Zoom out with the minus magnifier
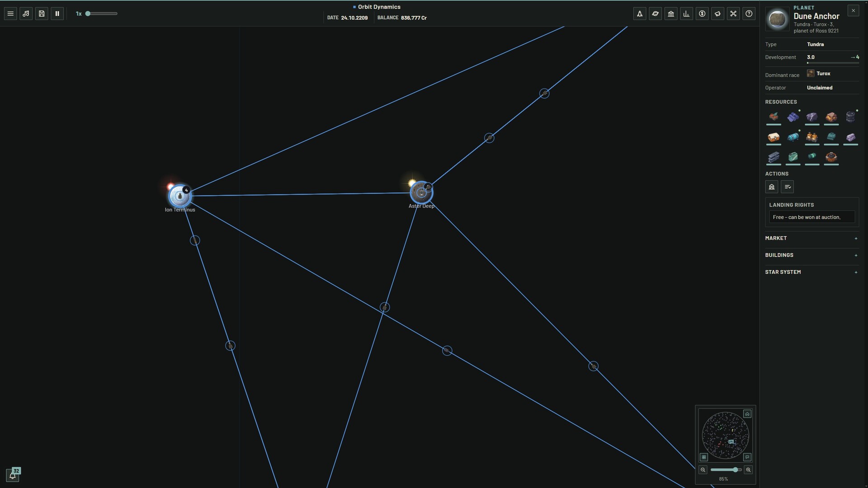The image size is (868, 488). tap(703, 470)
